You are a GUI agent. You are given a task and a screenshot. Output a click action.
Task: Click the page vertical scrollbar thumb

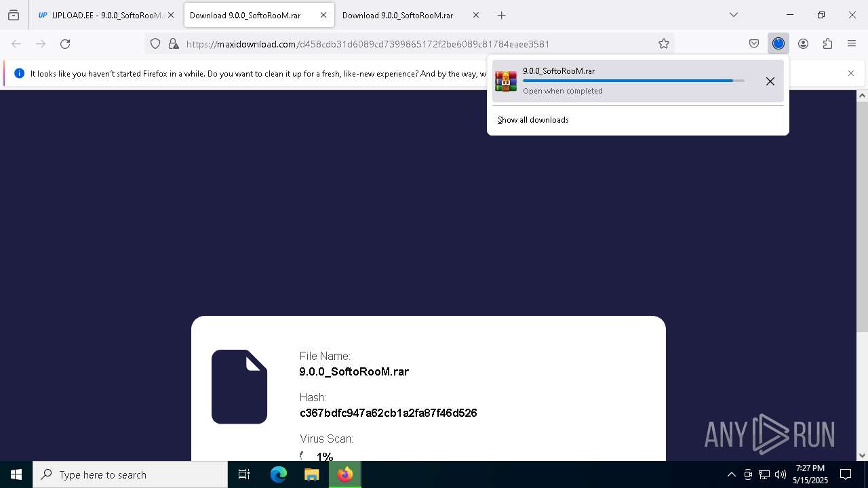[863, 217]
